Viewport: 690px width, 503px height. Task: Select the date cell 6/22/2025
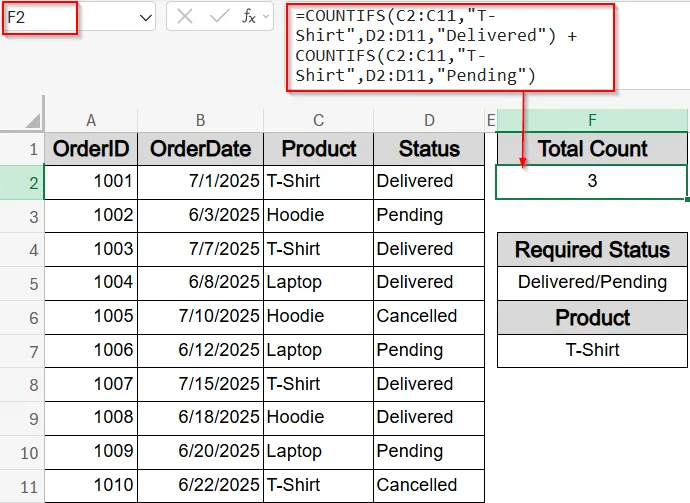(x=201, y=486)
